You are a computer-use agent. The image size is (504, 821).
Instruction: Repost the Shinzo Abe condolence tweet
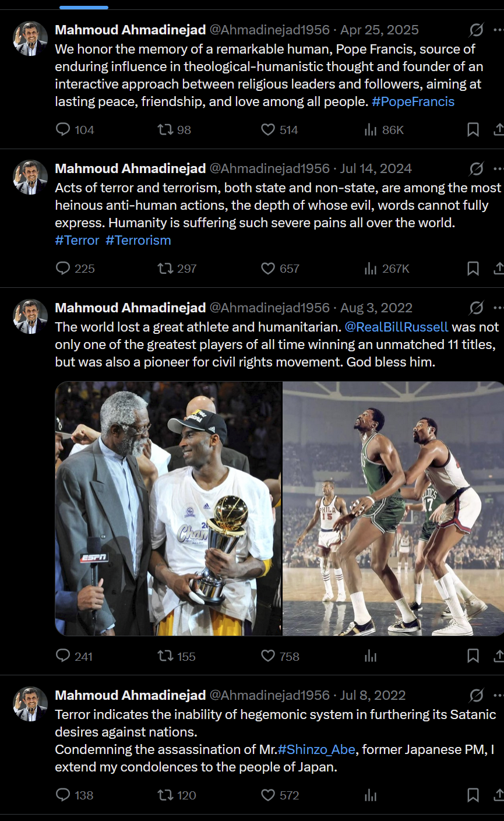pos(166,795)
